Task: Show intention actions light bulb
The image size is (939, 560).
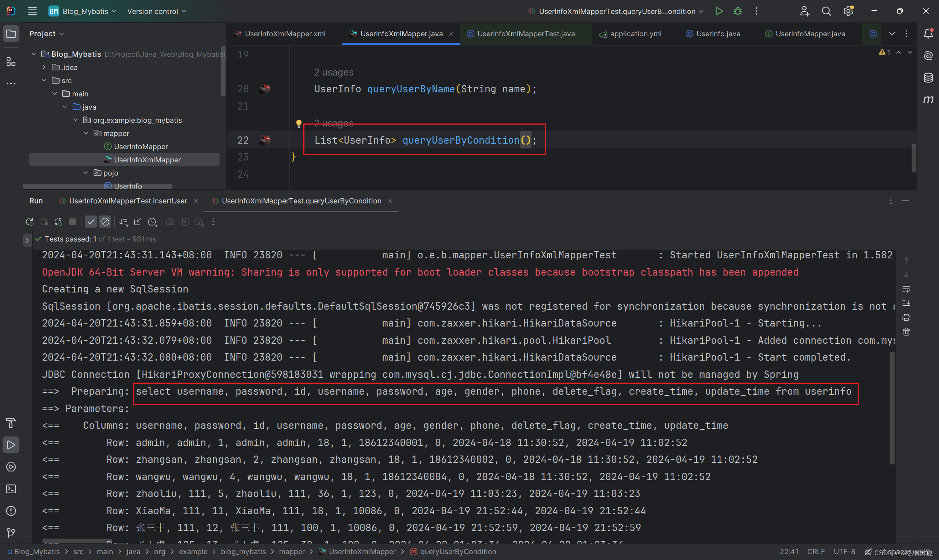Action: [299, 123]
